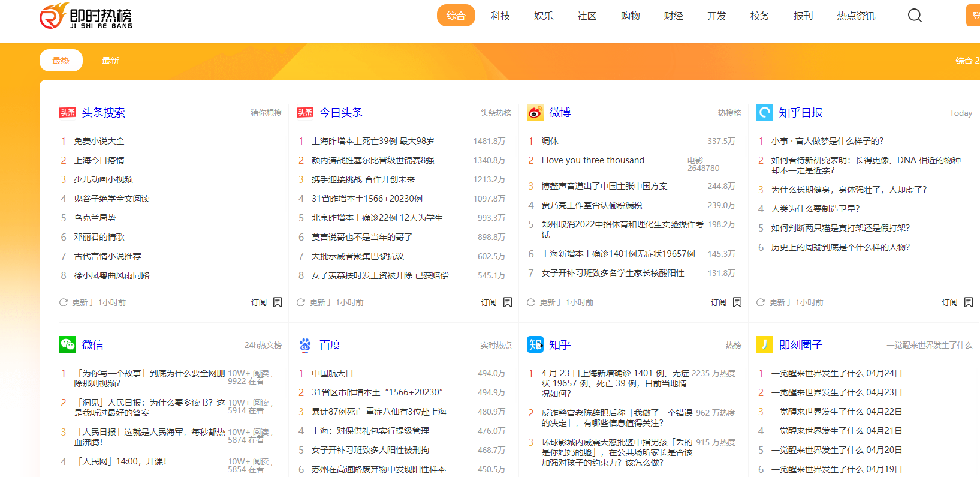This screenshot has height=477, width=980.
Task: Open 中国航天日 in 百度 list
Action: click(333, 373)
